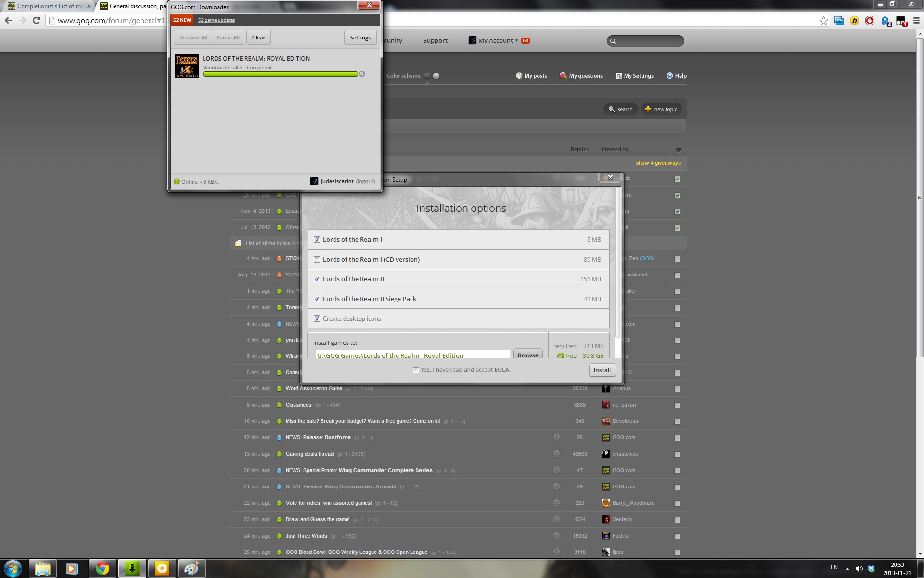Open black extension icon with red badge
The width and height of the screenshot is (924, 578).
pos(901,21)
